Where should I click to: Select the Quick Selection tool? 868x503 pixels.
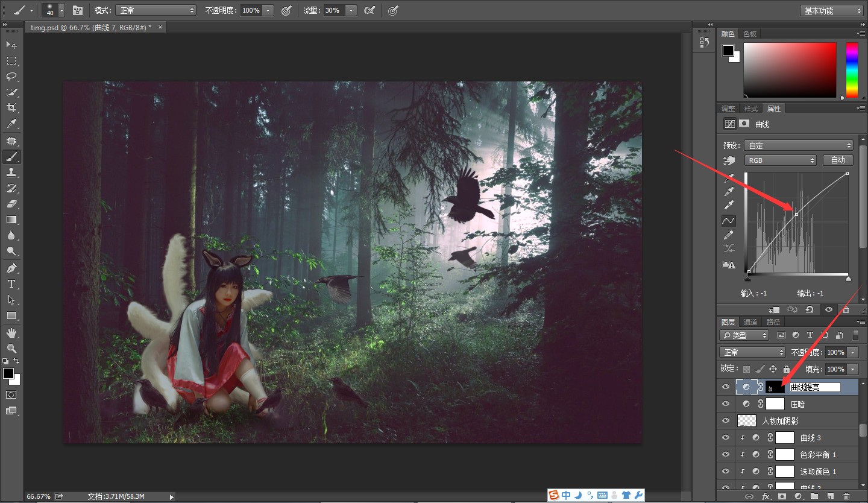click(11, 92)
